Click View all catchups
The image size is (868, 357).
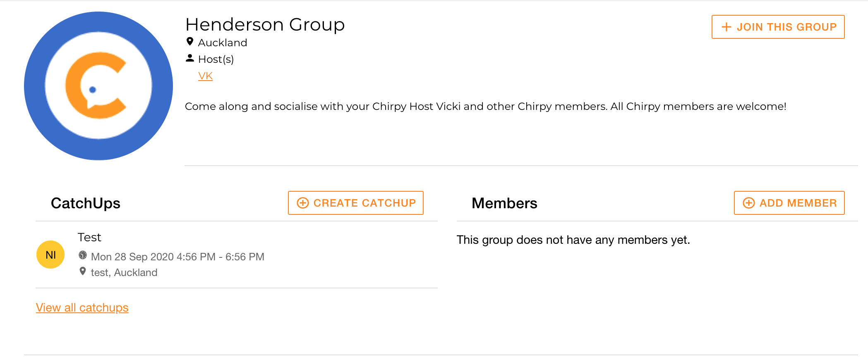click(x=82, y=307)
